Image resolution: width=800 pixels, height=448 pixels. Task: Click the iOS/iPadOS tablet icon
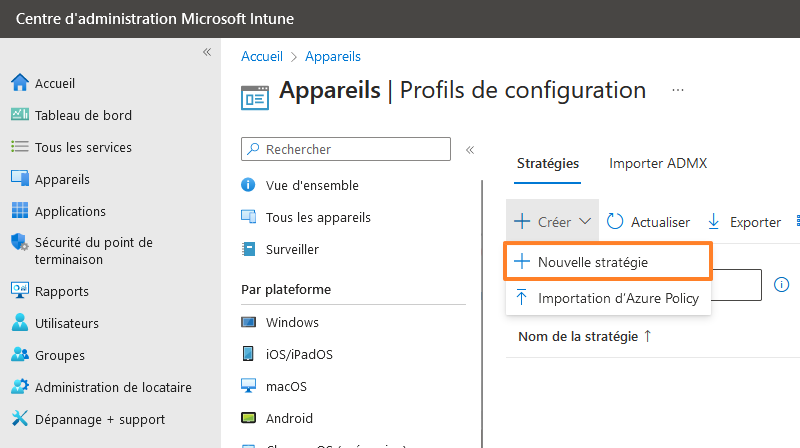coord(248,354)
